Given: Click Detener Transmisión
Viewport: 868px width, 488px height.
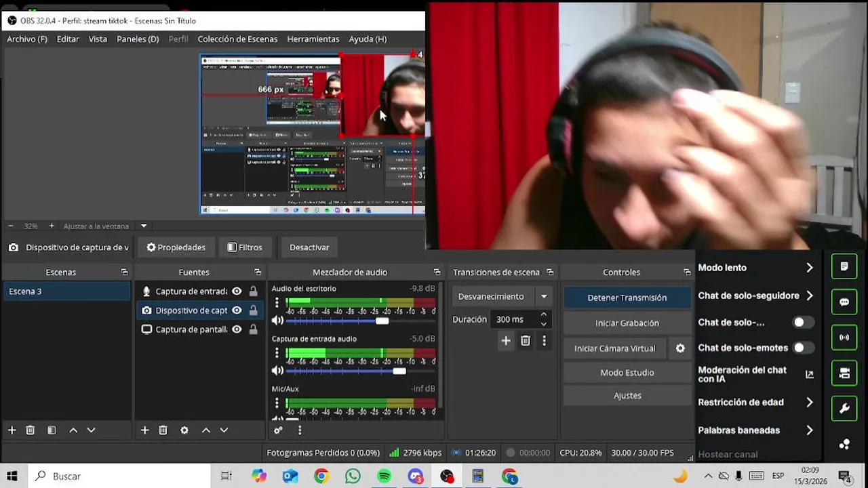Looking at the screenshot, I should (627, 298).
